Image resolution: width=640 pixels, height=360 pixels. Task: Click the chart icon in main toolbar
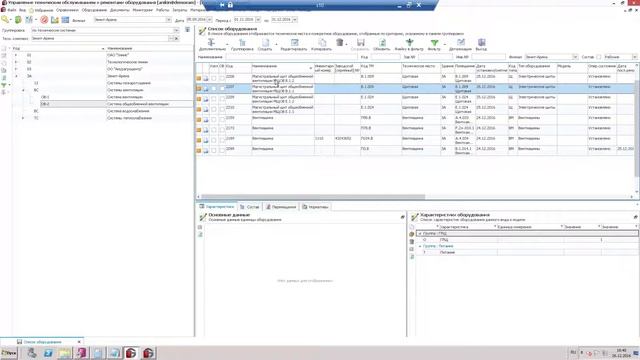click(x=55, y=19)
